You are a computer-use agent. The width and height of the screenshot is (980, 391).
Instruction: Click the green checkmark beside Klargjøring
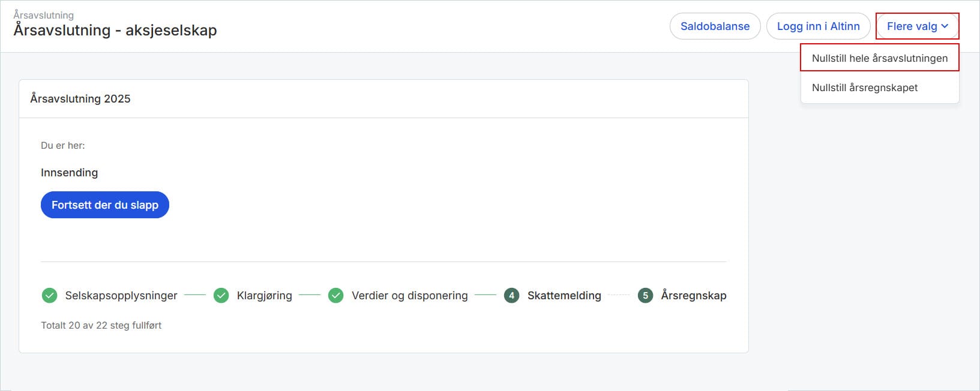(x=221, y=296)
